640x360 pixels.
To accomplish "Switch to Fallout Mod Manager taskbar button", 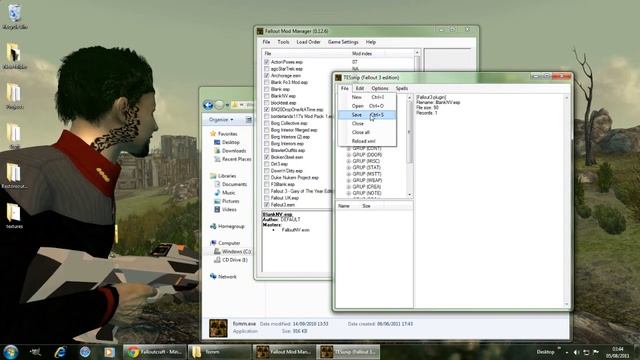I will click(284, 352).
